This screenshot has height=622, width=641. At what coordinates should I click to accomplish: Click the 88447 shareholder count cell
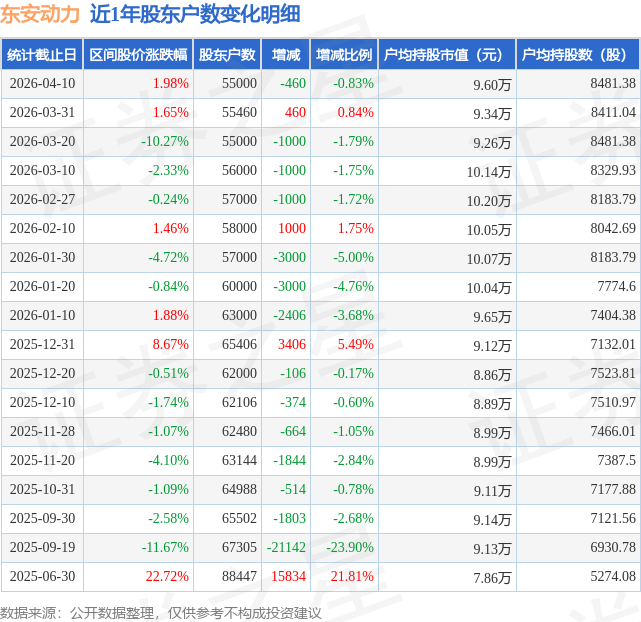238,577
